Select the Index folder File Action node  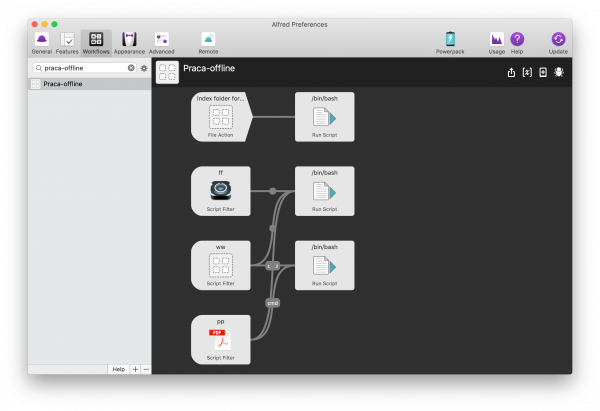tap(221, 117)
